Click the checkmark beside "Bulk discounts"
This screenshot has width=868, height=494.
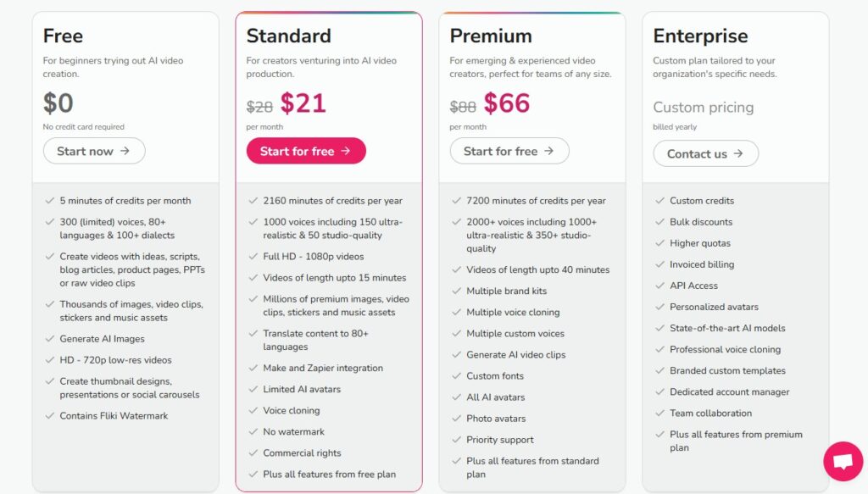(x=659, y=222)
